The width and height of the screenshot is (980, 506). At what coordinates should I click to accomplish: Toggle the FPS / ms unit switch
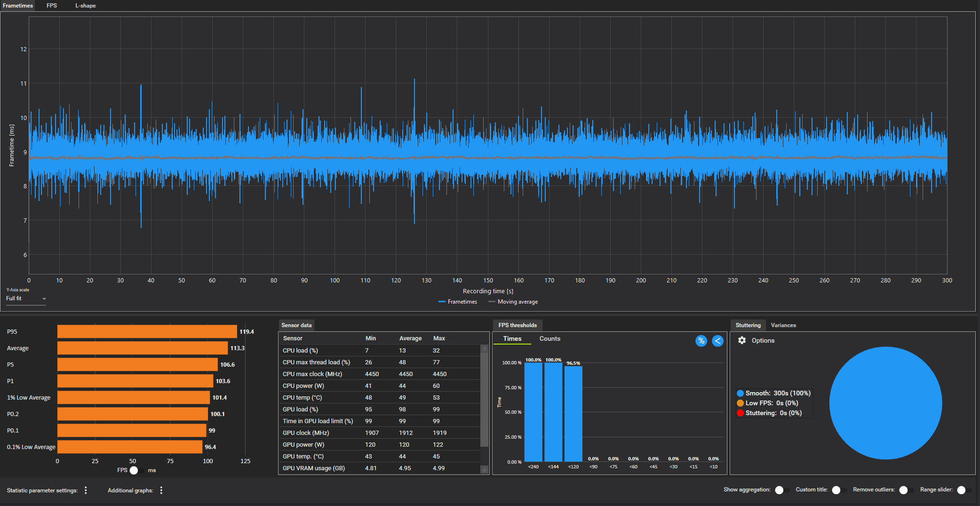[x=137, y=470]
